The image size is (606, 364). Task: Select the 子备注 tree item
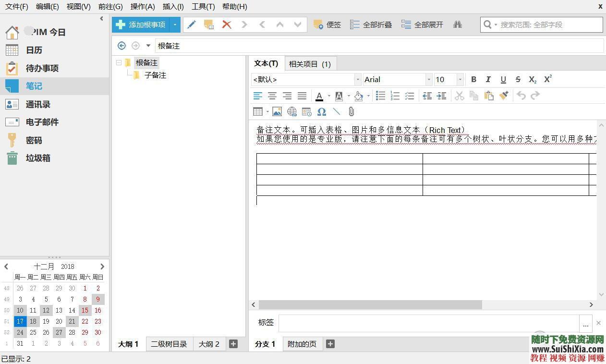(x=155, y=75)
